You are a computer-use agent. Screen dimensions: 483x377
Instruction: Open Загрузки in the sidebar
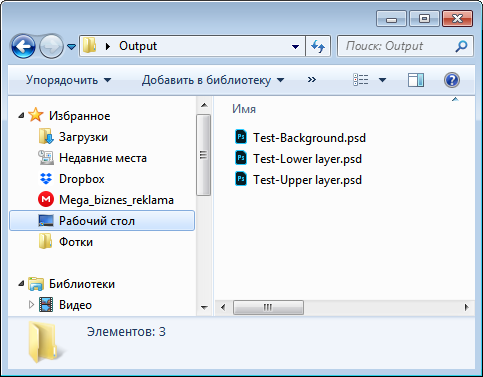pos(83,137)
